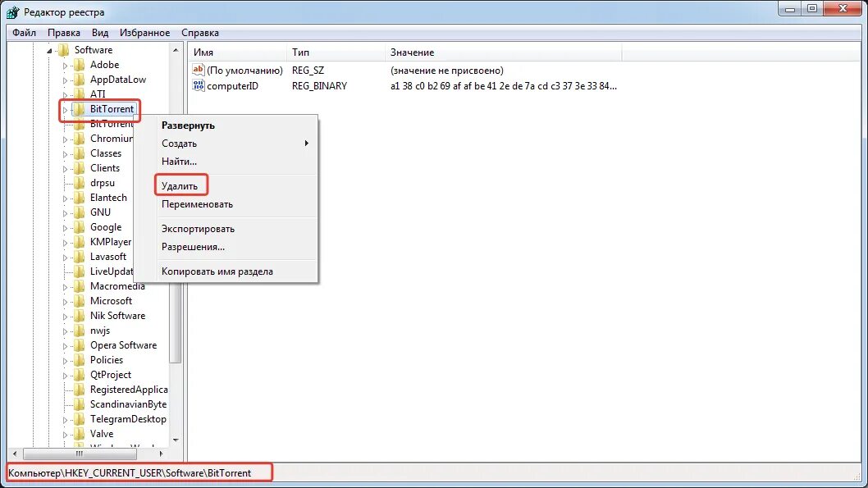Screen dimensions: 868x488
Task: Expand the Google key
Action: (x=65, y=227)
